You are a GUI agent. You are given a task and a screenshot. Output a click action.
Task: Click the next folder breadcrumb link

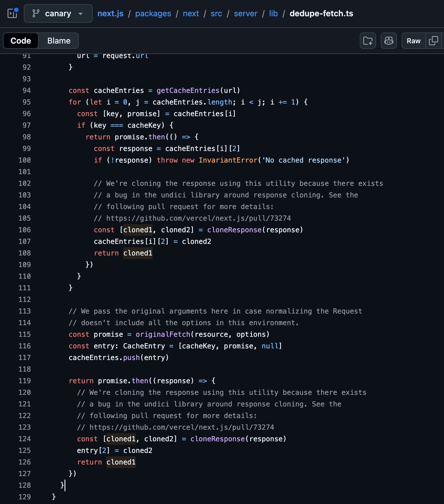coord(191,13)
